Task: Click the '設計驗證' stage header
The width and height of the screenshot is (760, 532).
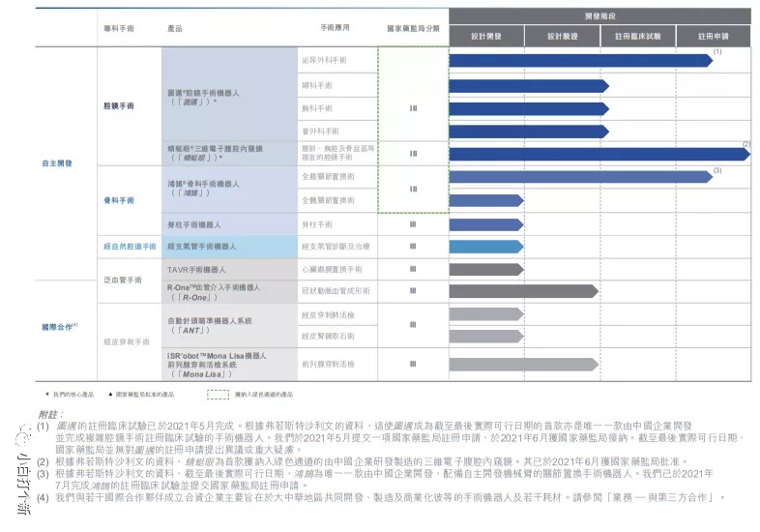Action: pos(562,36)
